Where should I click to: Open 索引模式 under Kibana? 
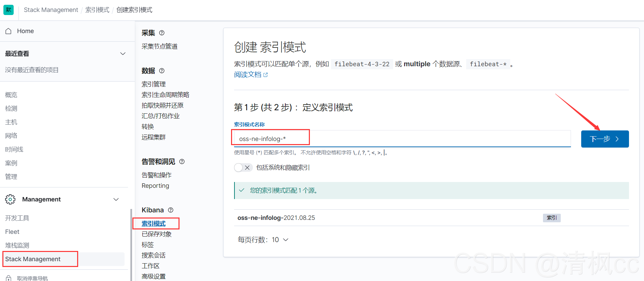click(154, 224)
